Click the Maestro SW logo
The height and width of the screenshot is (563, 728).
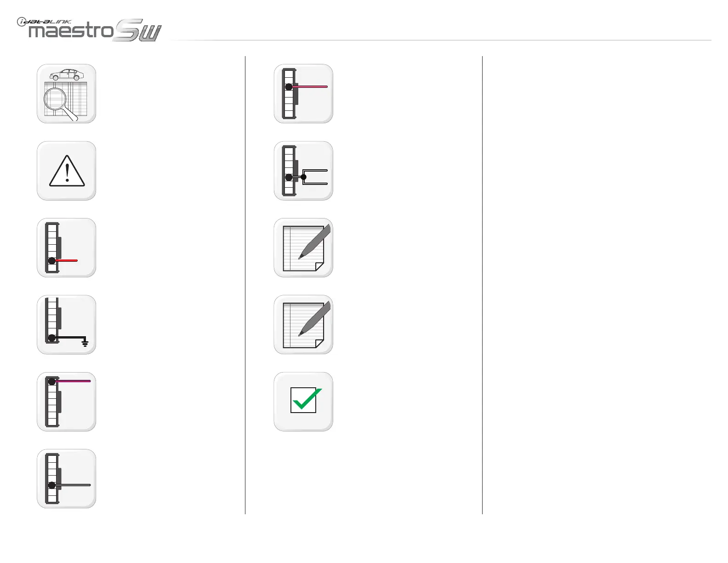(x=90, y=30)
